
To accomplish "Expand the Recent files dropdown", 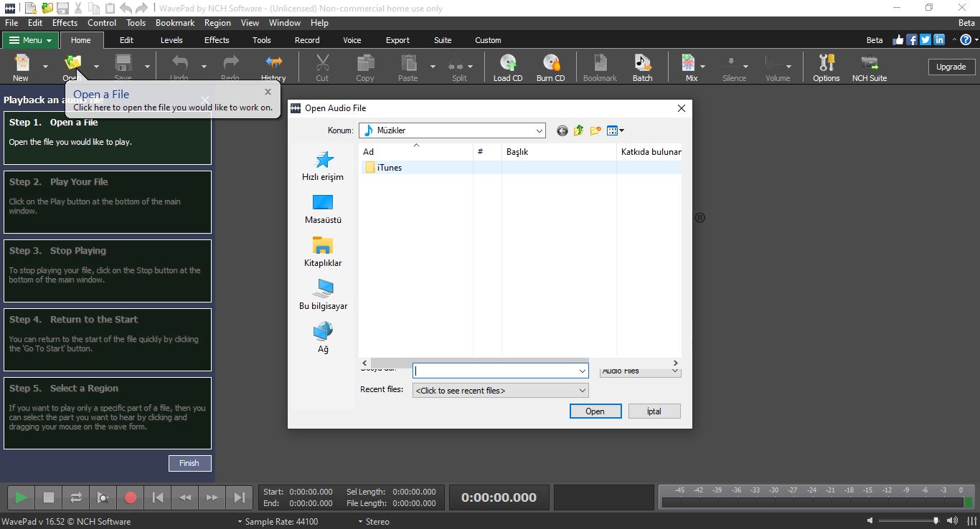I will (501, 391).
